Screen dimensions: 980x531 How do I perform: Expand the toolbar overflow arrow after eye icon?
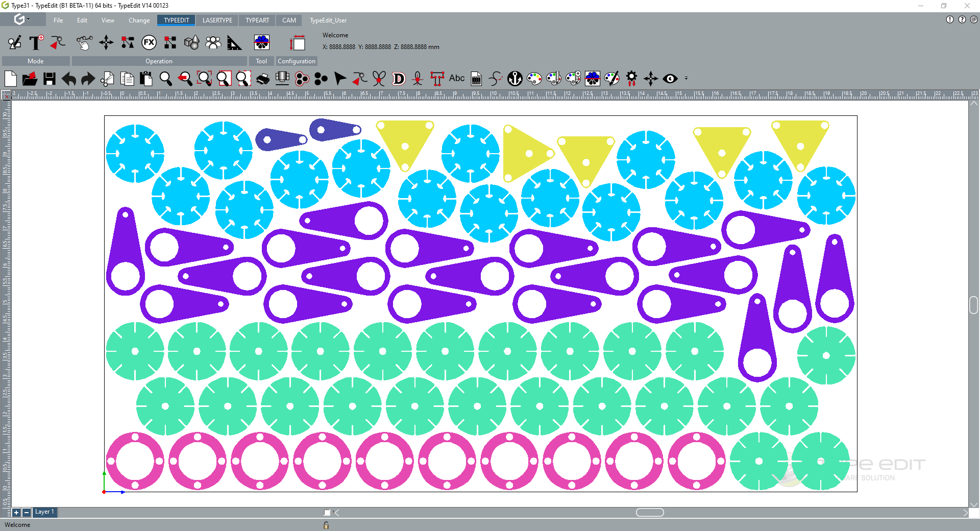tap(686, 79)
